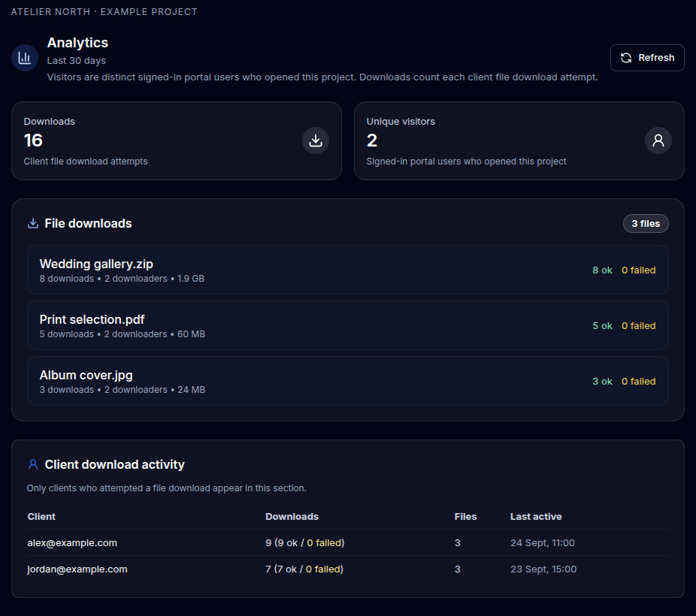696x616 pixels.
Task: Click the Refresh button
Action: point(647,58)
